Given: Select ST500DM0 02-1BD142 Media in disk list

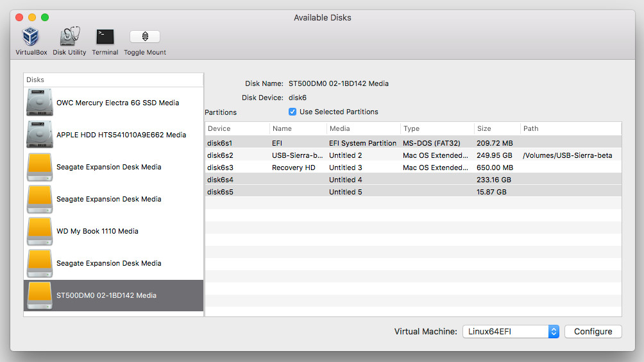Looking at the screenshot, I should (x=106, y=295).
